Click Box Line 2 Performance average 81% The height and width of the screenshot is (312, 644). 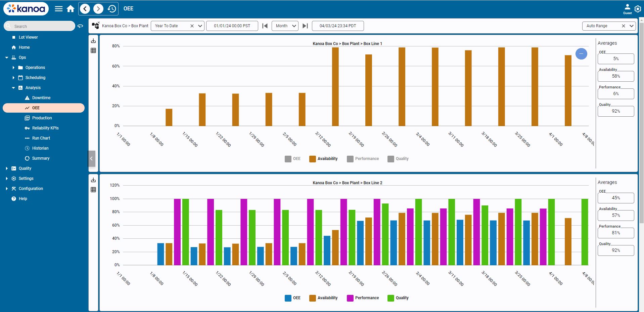tap(616, 233)
